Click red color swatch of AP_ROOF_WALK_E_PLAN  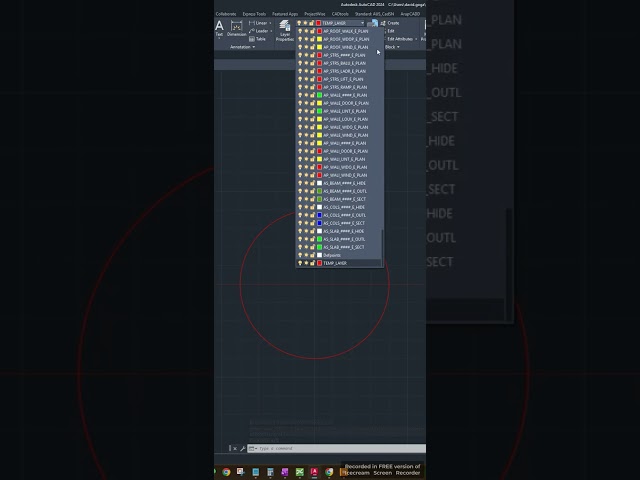[x=320, y=31]
